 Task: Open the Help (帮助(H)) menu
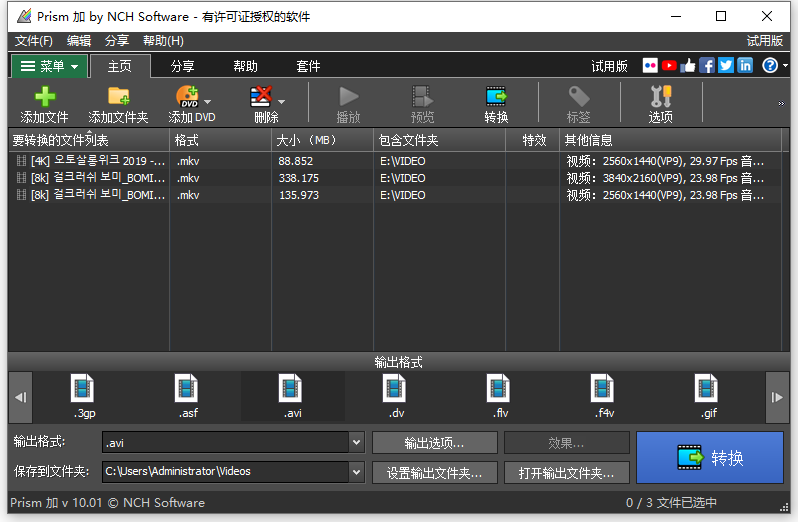coord(163,41)
